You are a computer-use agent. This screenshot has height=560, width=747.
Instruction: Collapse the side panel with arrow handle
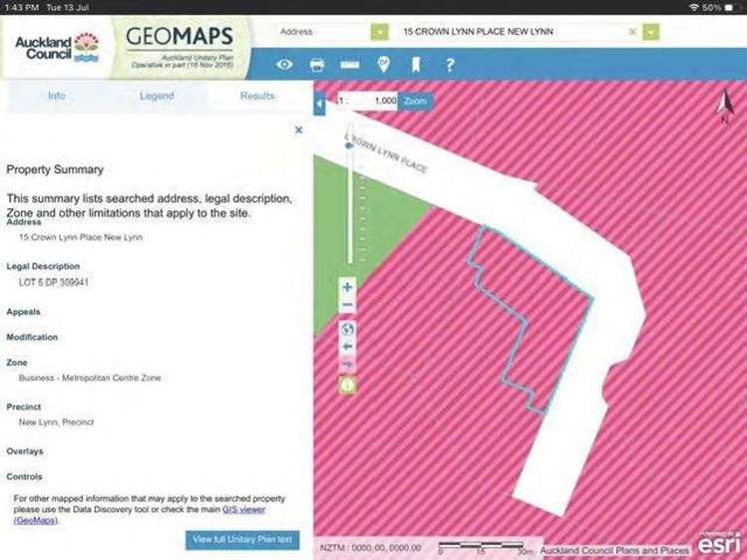click(319, 104)
